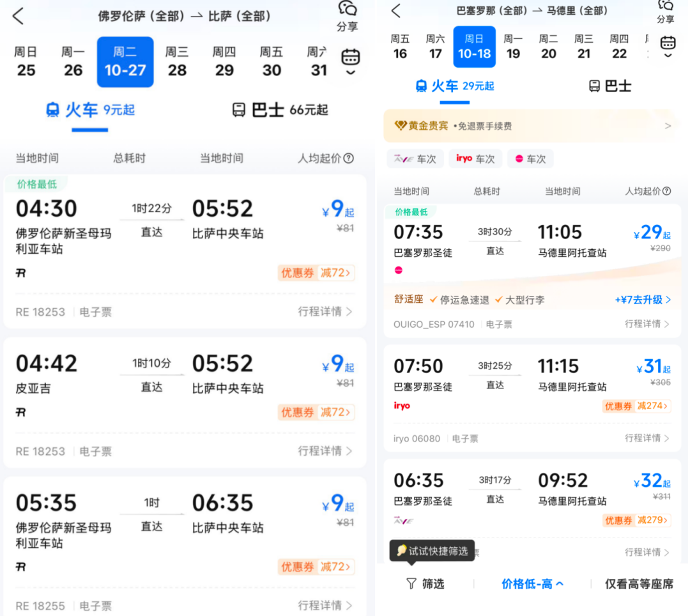This screenshot has height=616, width=690.
Task: Select Friday 16 on the Barcelona-Madrid date bar
Action: 400,47
